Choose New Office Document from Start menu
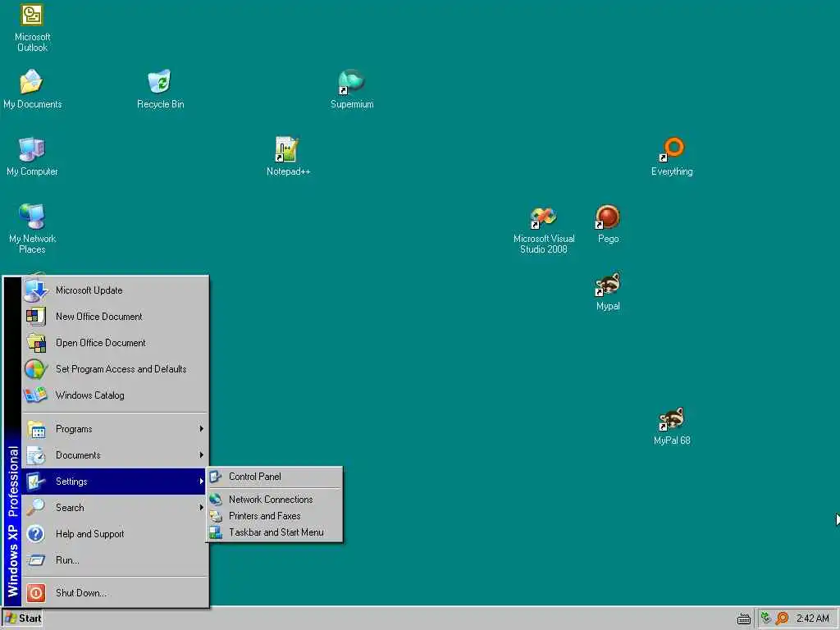The width and height of the screenshot is (840, 630). (115, 317)
